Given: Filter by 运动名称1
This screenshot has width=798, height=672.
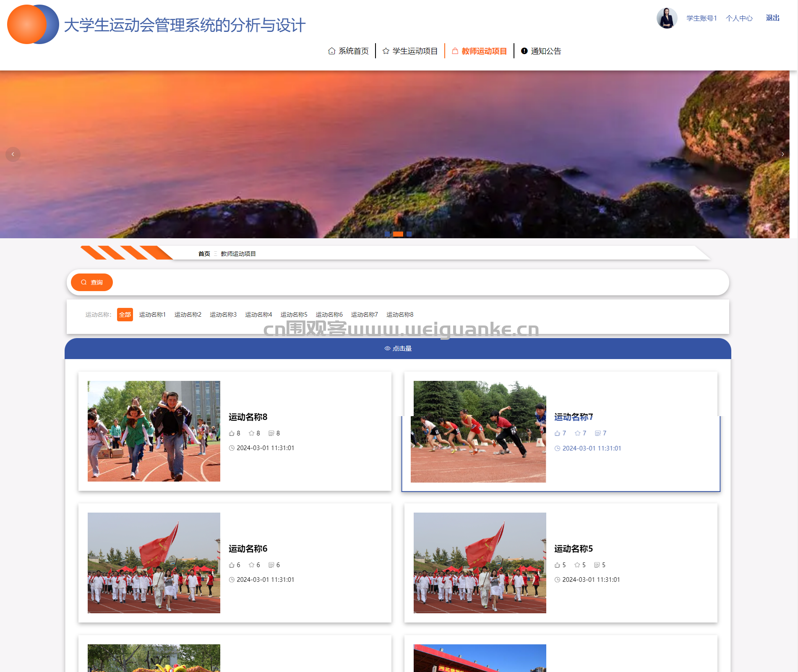Looking at the screenshot, I should tap(152, 315).
